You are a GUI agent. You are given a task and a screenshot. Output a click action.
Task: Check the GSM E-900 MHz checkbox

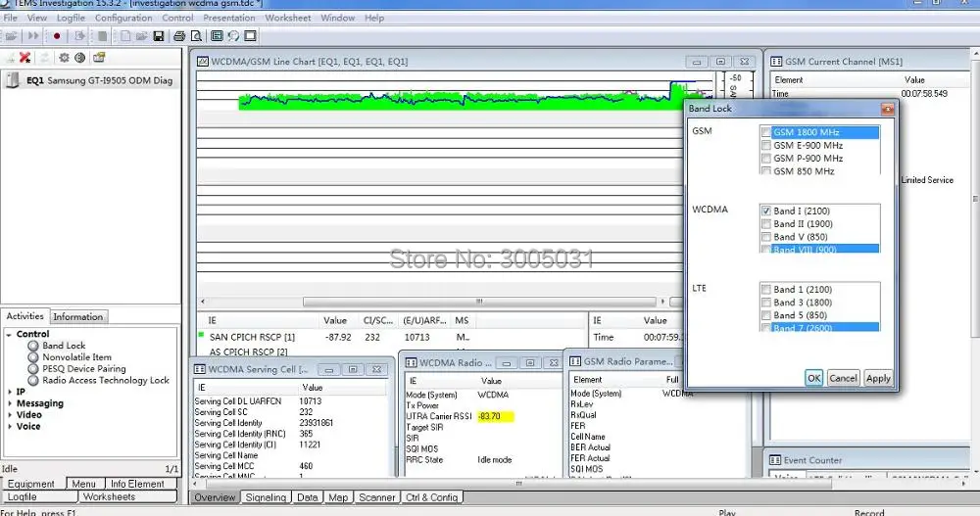pyautogui.click(x=765, y=146)
